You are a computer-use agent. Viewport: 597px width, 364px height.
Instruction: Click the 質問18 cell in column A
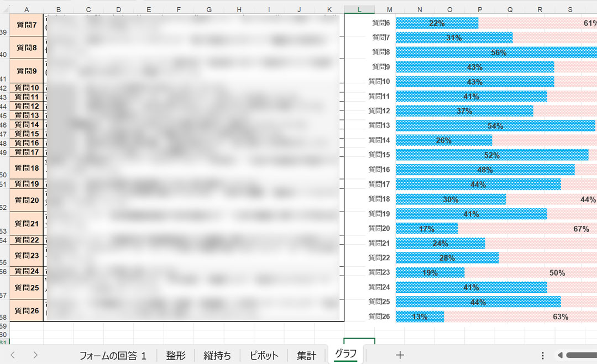tap(27, 168)
